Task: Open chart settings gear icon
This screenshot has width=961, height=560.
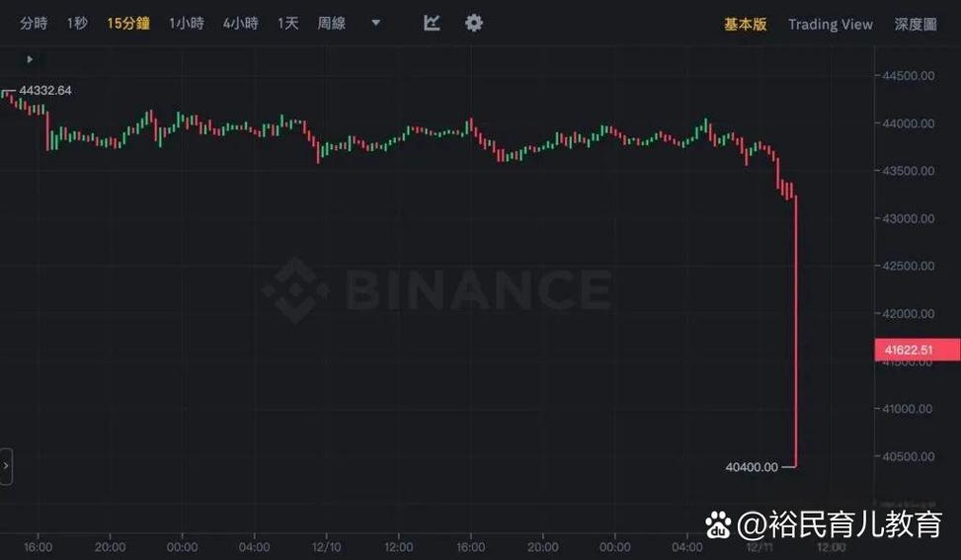Action: (x=473, y=23)
